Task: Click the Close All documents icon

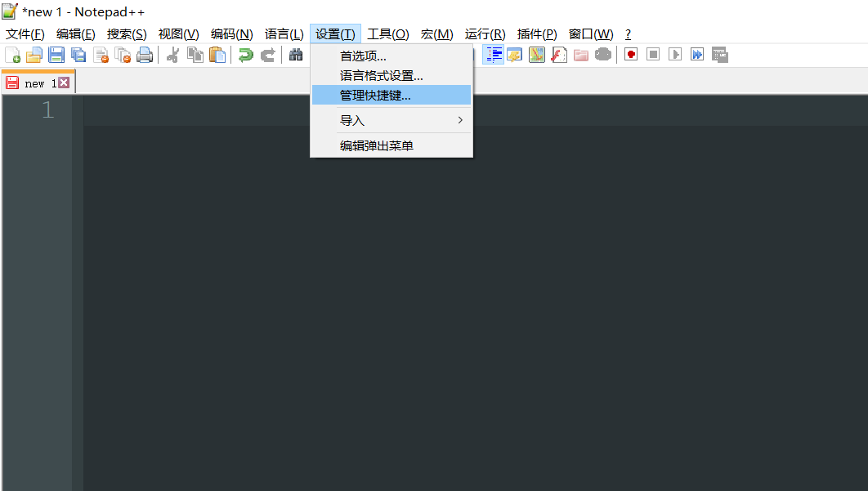Action: point(123,55)
